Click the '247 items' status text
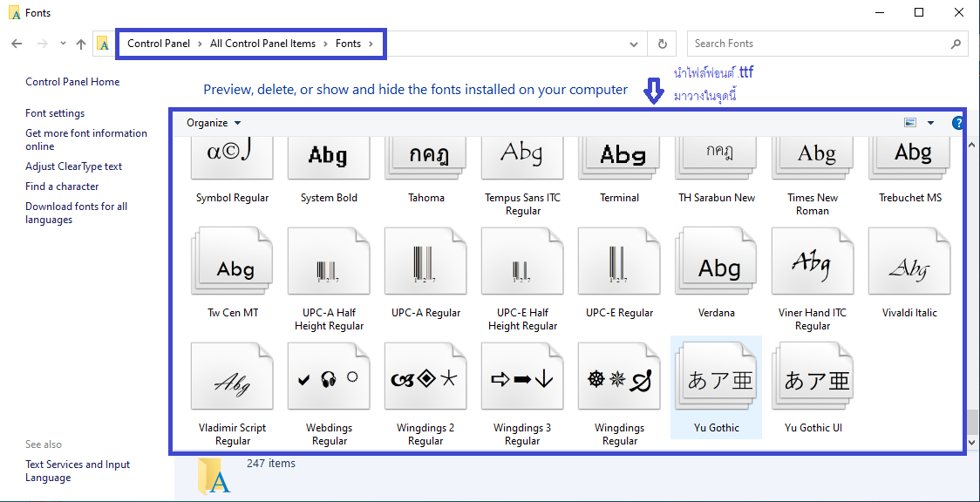This screenshot has width=980, height=502. [271, 464]
